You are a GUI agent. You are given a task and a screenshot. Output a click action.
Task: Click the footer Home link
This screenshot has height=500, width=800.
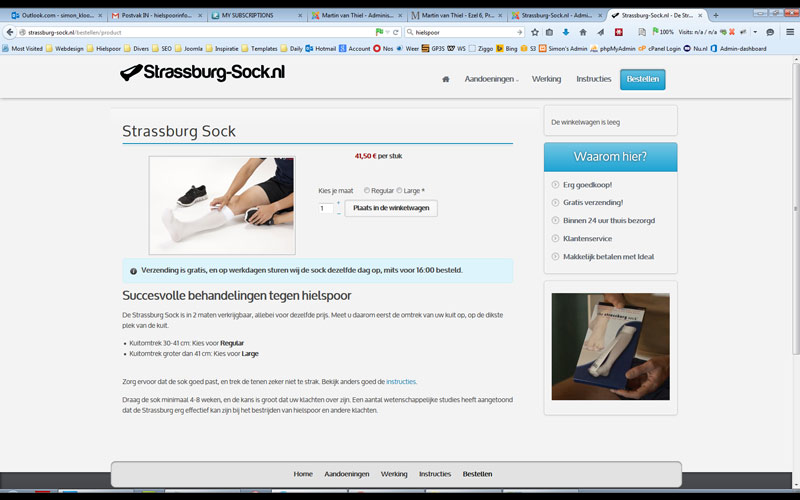pyautogui.click(x=303, y=474)
